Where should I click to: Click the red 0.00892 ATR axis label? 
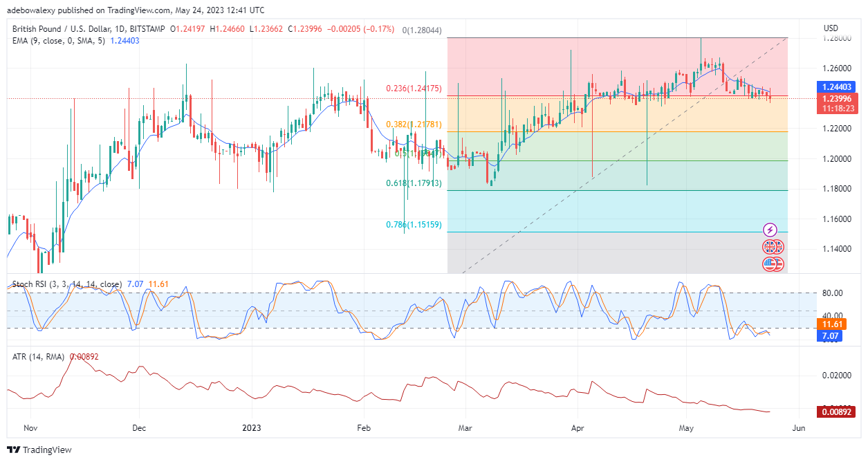click(x=836, y=412)
